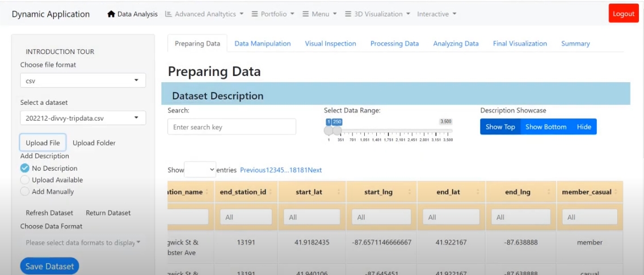This screenshot has height=275, width=644.
Task: Click Hide in Description Showcase
Action: click(584, 127)
